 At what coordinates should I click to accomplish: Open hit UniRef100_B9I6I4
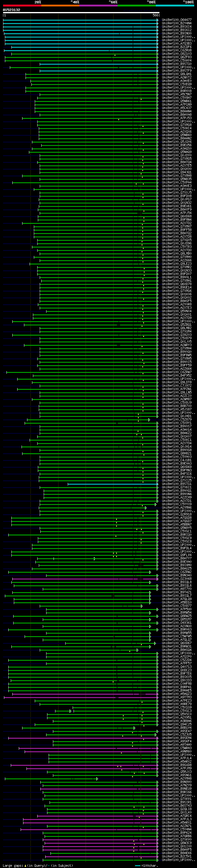[x=176, y=26]
